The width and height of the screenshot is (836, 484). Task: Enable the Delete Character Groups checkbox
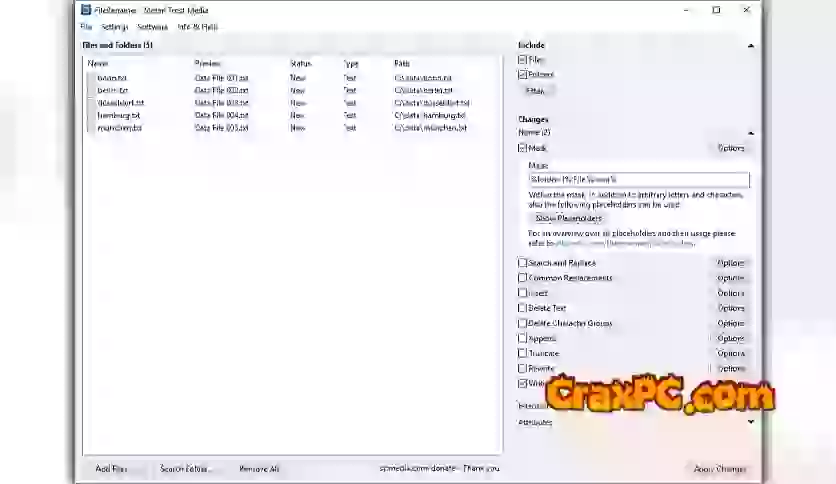click(x=522, y=323)
